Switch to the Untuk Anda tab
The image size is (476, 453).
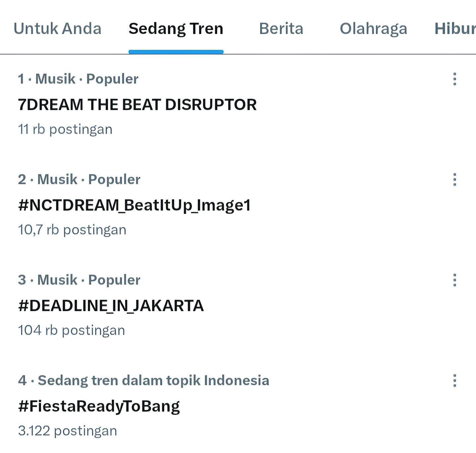[58, 29]
